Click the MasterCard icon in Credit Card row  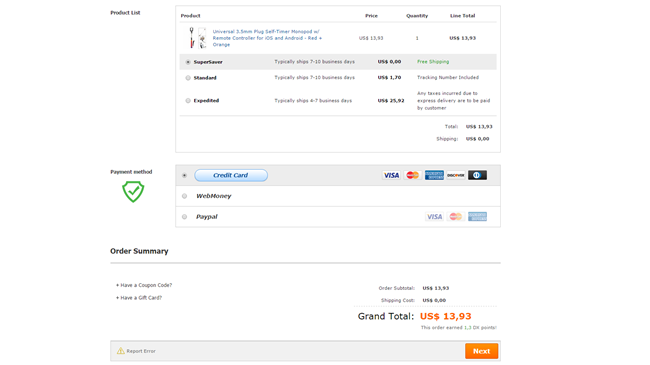412,175
